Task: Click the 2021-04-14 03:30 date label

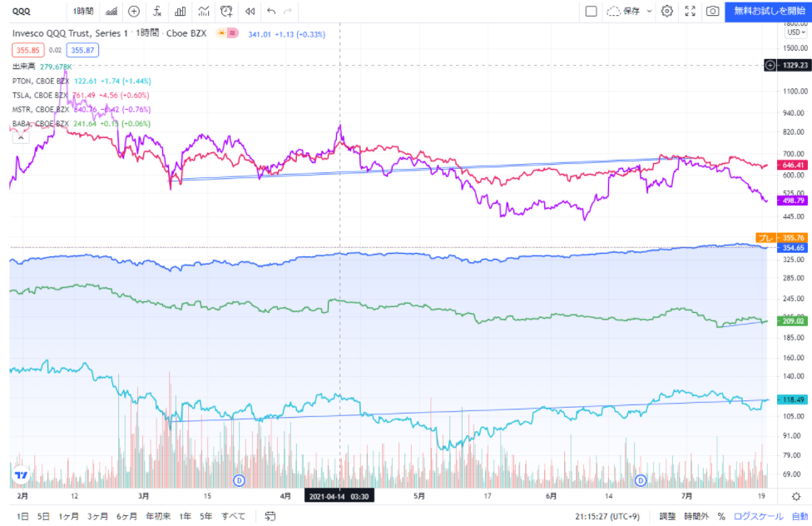Action: (339, 497)
